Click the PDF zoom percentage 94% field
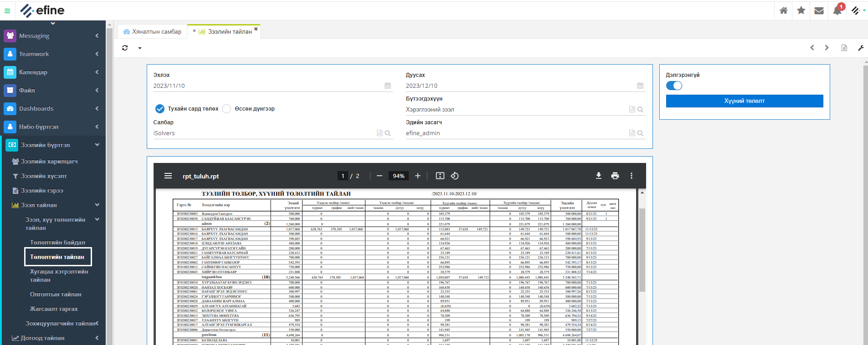868x345 pixels. pyautogui.click(x=399, y=176)
